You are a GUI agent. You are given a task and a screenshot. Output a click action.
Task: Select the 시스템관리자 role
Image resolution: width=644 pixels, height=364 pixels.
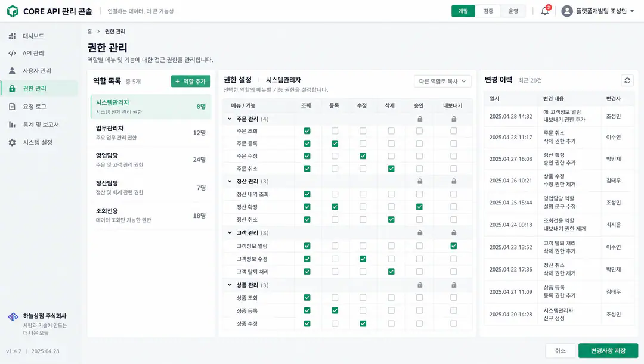pyautogui.click(x=151, y=107)
